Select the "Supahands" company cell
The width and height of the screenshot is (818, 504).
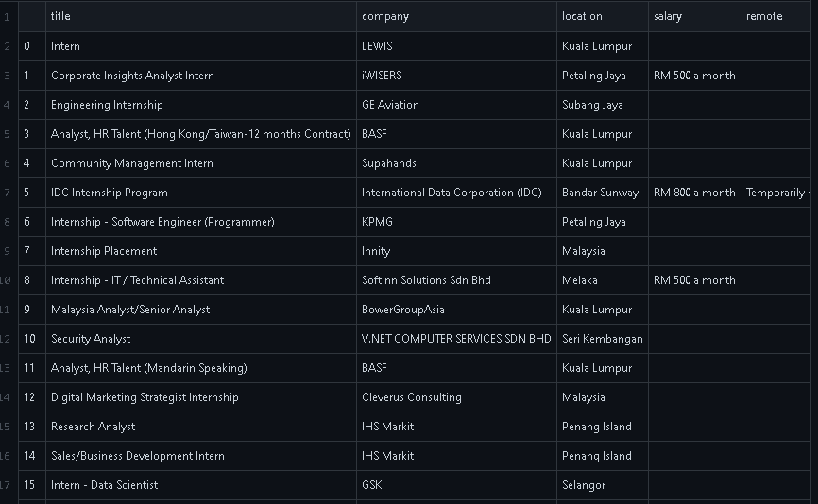pos(388,163)
